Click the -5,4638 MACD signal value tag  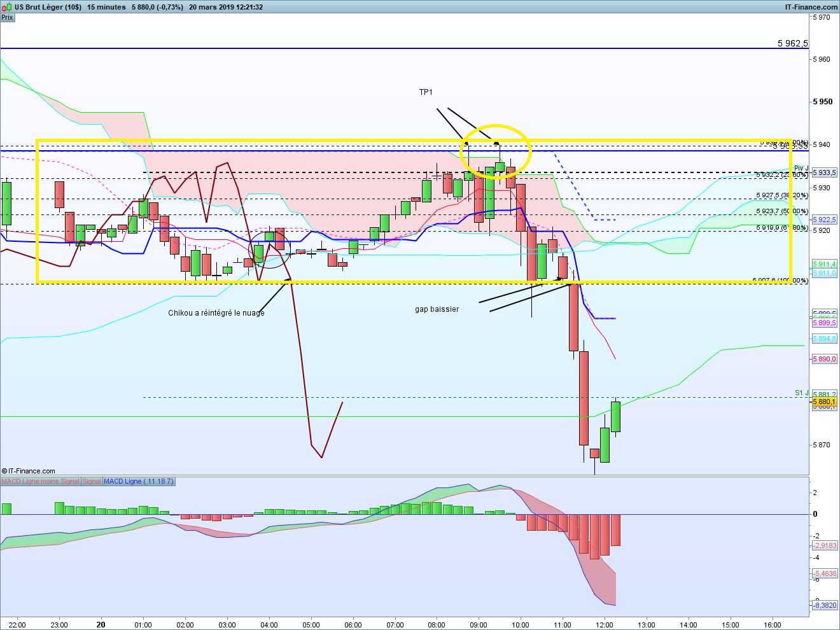(x=825, y=573)
